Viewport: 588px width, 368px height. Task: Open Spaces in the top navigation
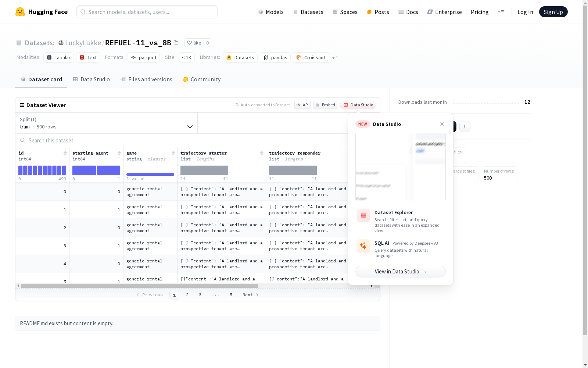[345, 12]
